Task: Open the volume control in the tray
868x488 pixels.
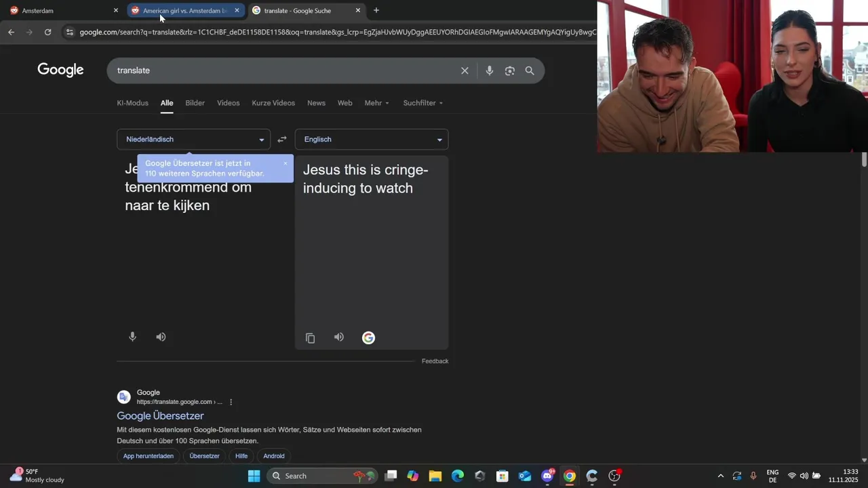Action: pos(804,476)
